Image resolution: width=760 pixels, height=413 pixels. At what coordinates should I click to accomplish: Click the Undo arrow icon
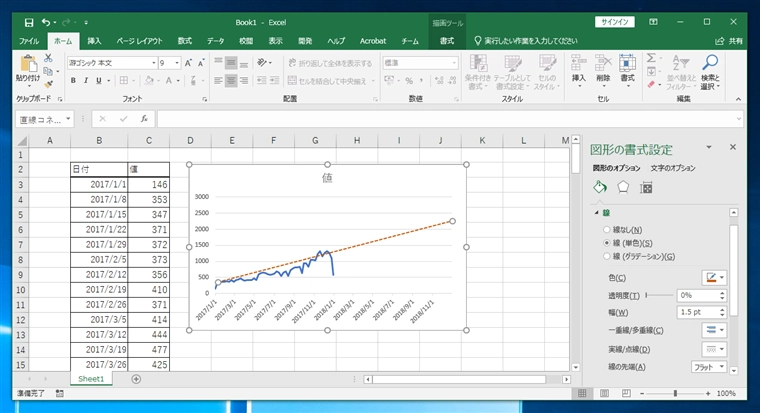[47, 21]
